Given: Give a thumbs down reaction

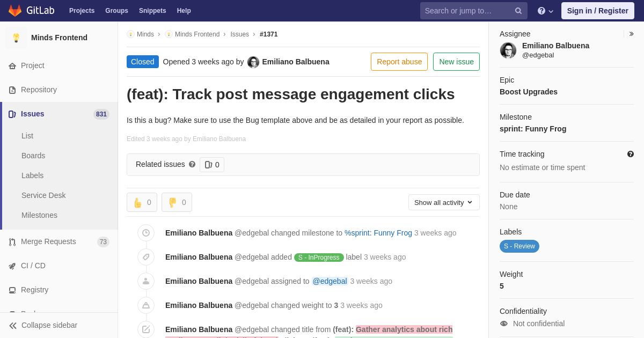Looking at the screenshot, I should (177, 202).
